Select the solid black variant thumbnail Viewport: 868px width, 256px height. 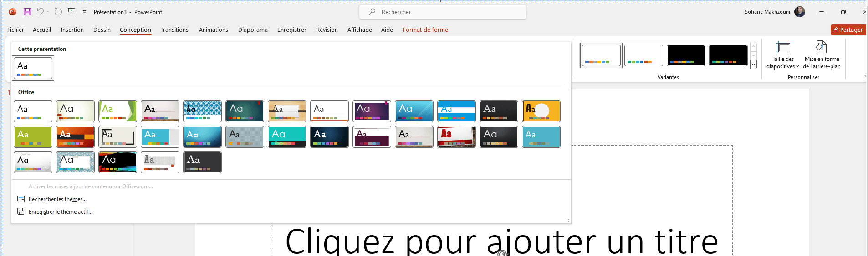686,55
